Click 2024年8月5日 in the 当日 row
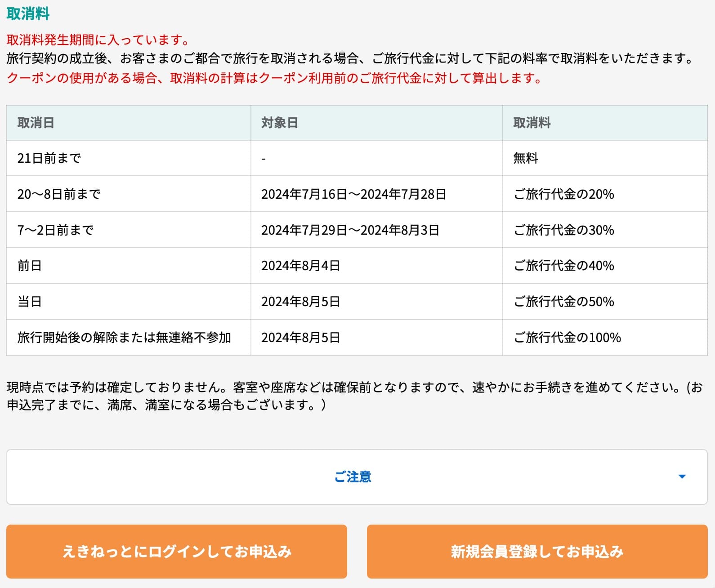This screenshot has width=715, height=588. point(377,302)
